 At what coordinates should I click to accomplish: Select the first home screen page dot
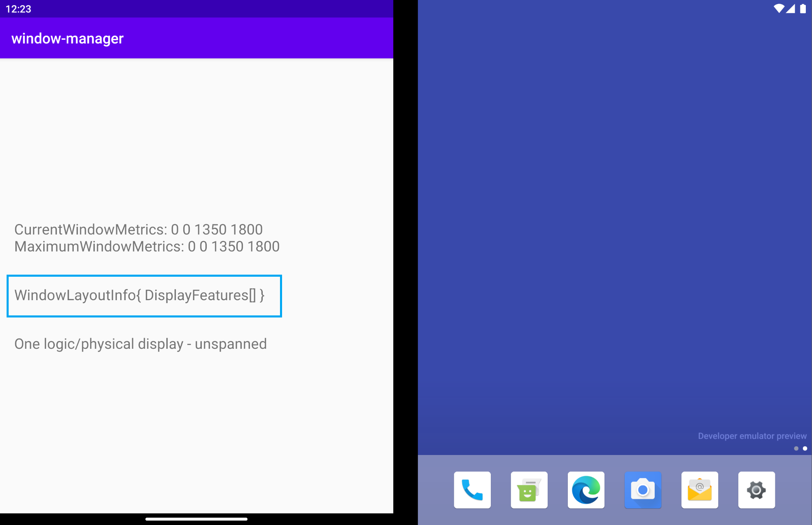[796, 448]
